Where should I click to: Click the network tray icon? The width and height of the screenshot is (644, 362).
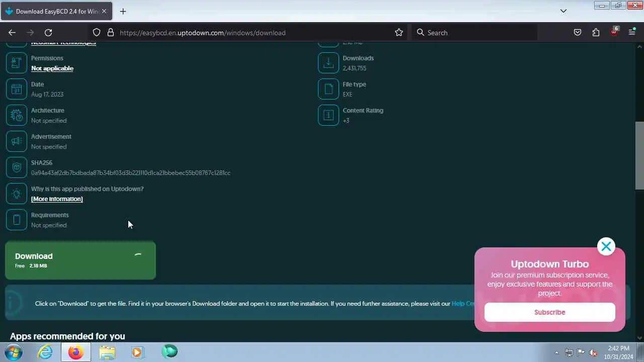(569, 352)
